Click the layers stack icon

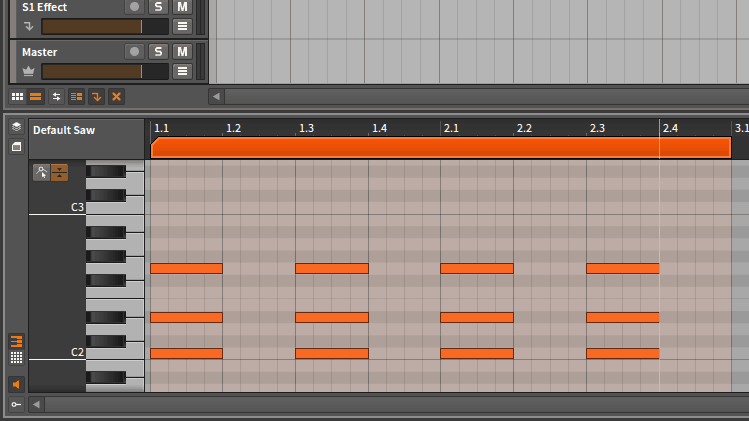click(16, 127)
